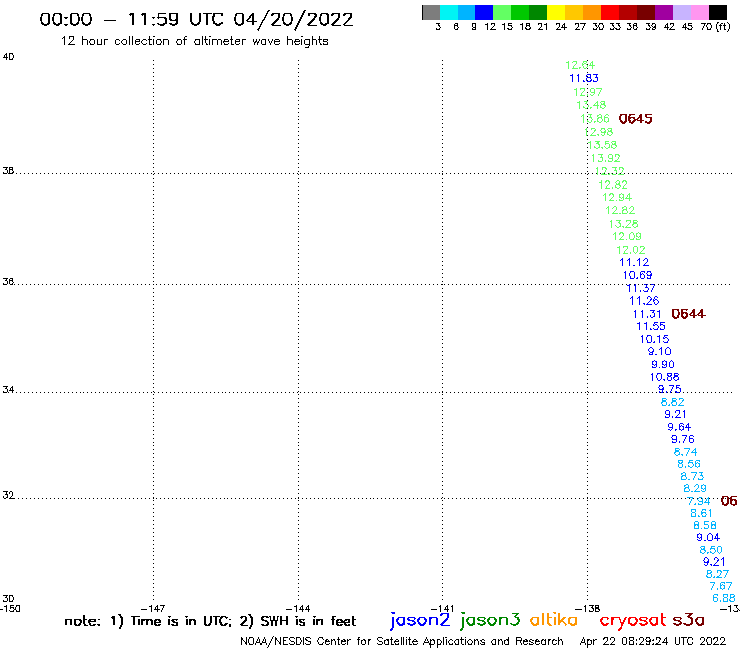Image resolution: width=740 pixels, height=650 pixels.
Task: Select the 10.15 wave height reading
Action: [x=654, y=339]
